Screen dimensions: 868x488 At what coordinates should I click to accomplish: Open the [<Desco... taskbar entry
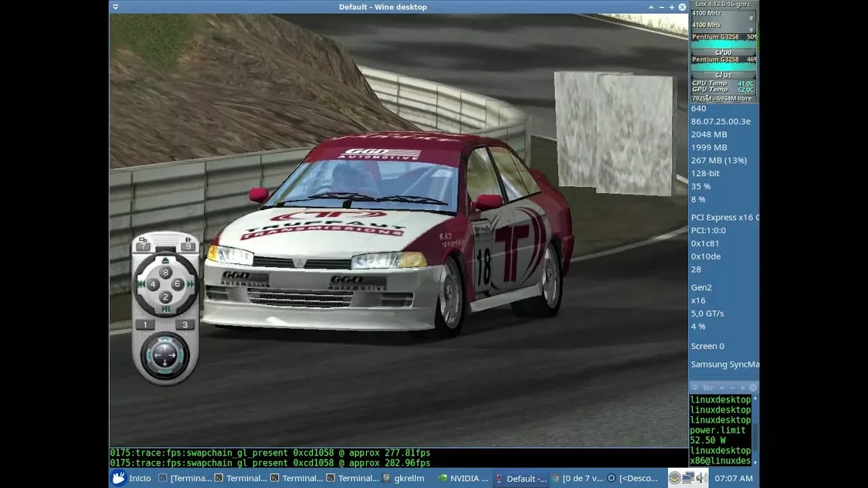633,478
